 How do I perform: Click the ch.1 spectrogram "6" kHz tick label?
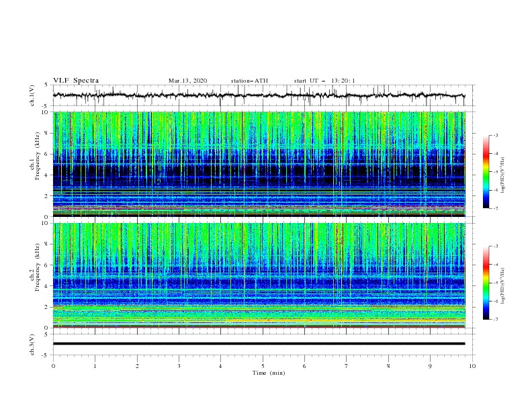[47, 154]
